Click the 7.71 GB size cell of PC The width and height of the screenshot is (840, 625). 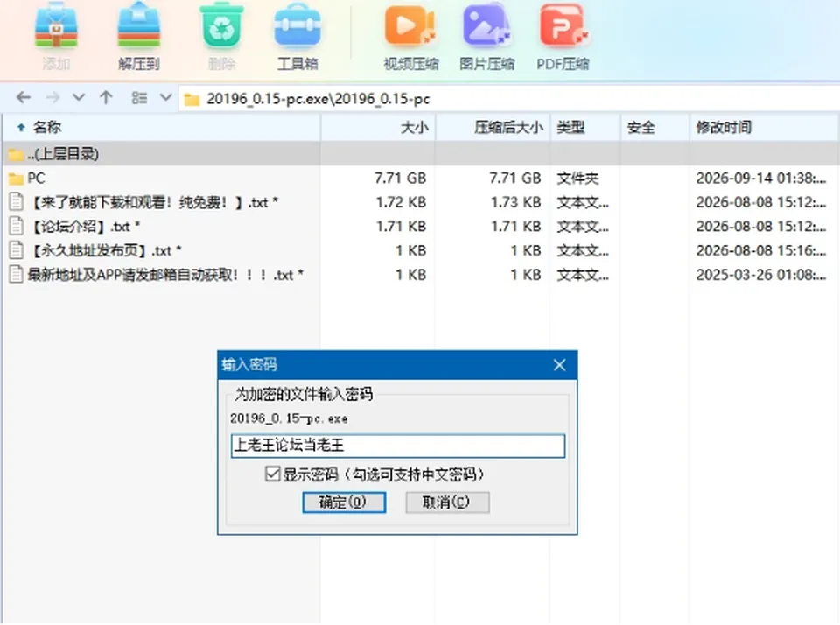[400, 178]
